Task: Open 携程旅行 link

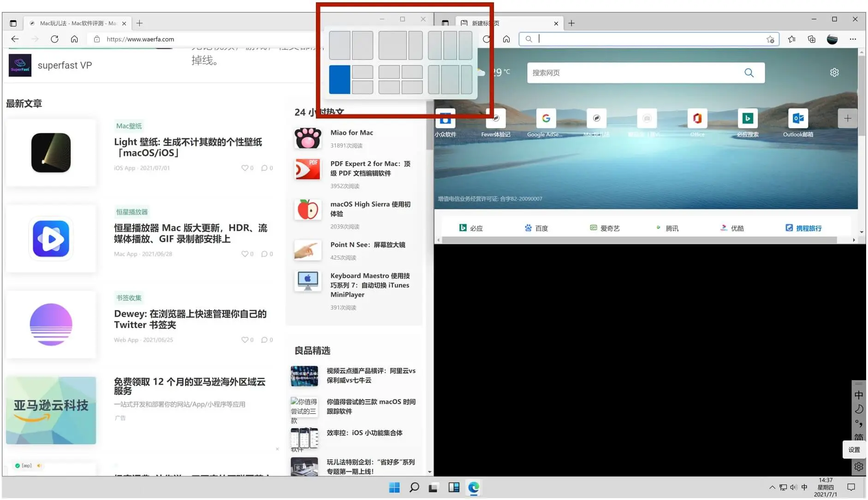Action: [x=803, y=228]
